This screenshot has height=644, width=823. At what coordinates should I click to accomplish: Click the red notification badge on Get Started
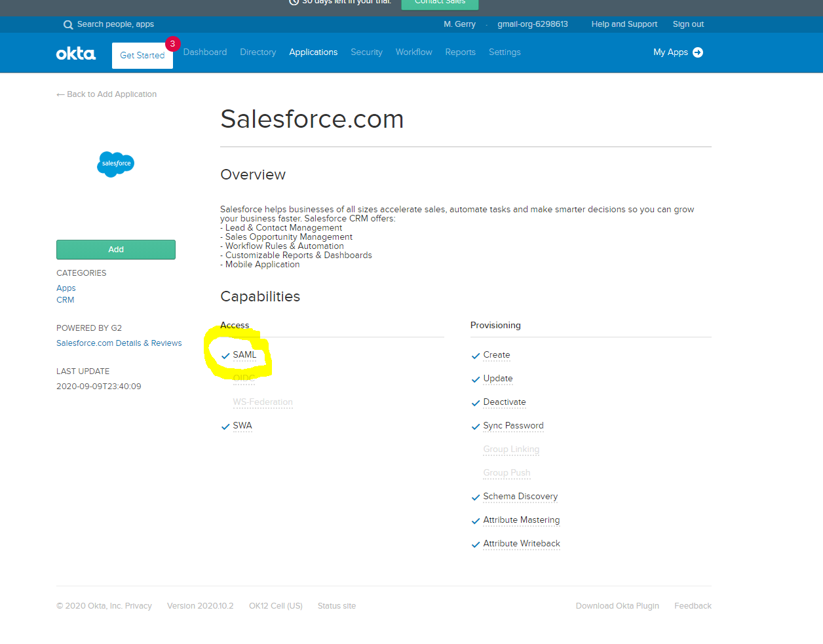tap(172, 43)
